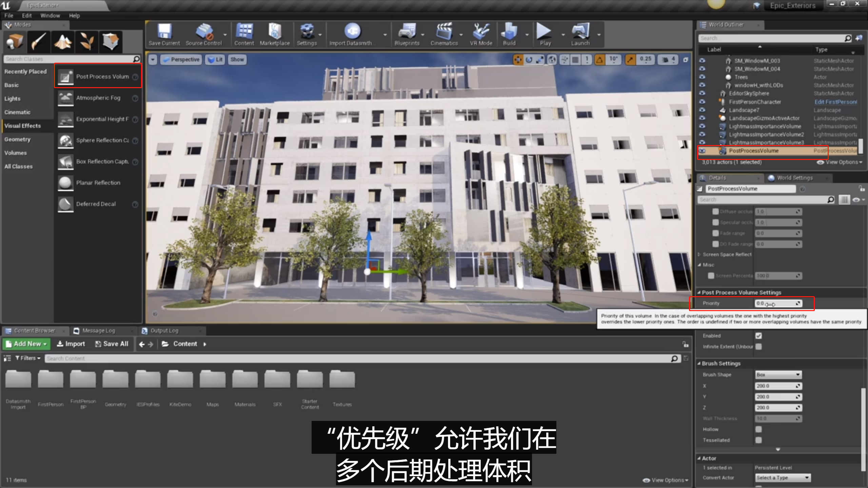Click the Build lighting icon

509,34
